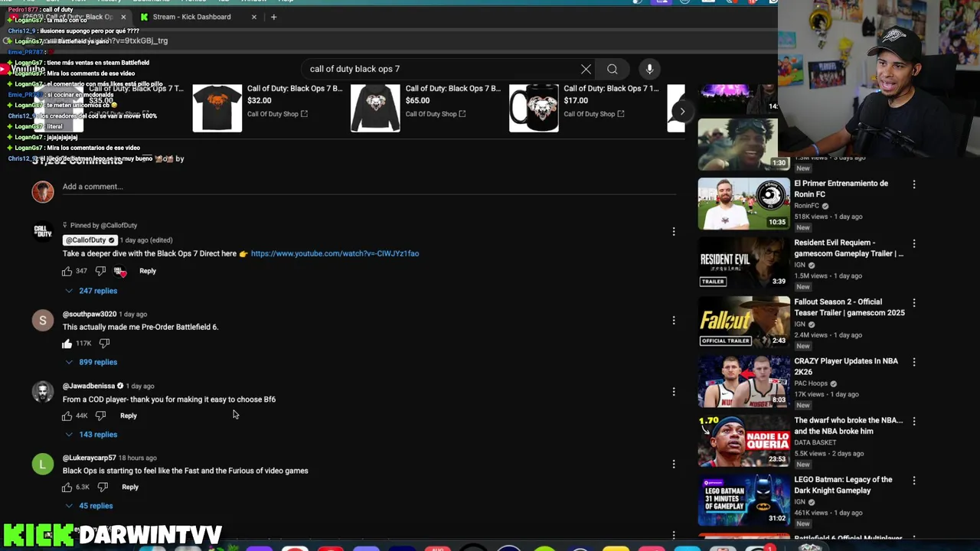Reply to @Jawadbenissa's comment

pyautogui.click(x=129, y=416)
